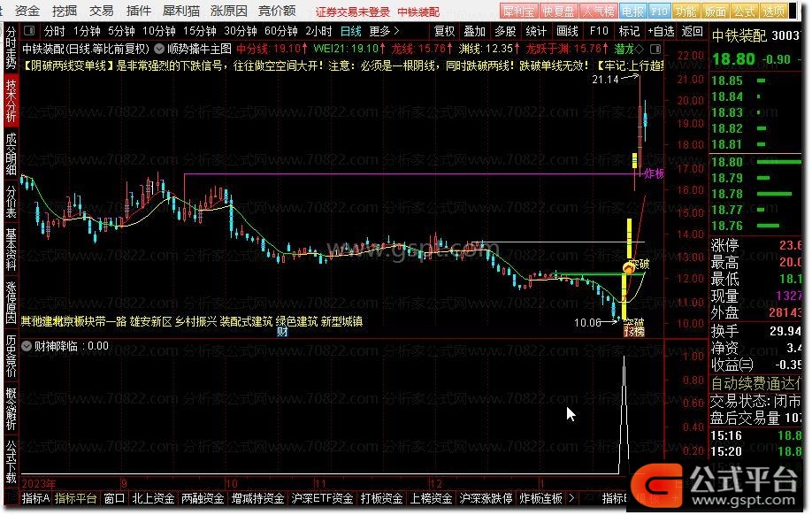Expand the 更多 period options
Screen dimensions: 812x515
[384, 31]
